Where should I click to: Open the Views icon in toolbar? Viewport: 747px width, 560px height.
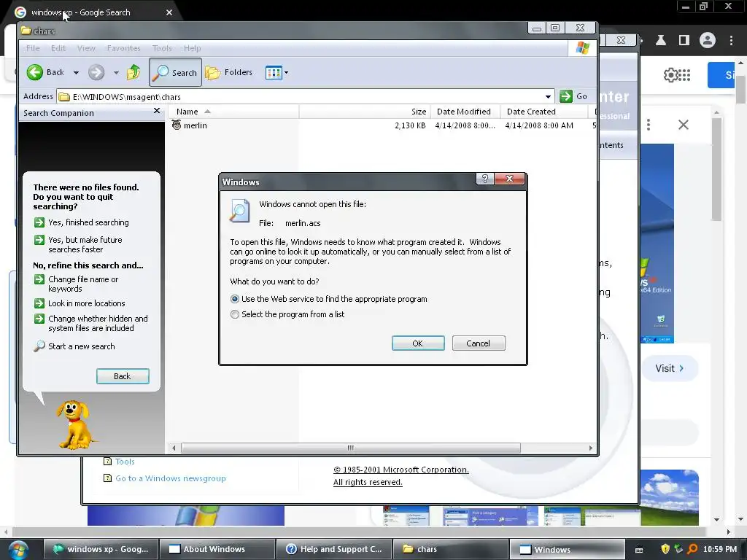click(274, 73)
